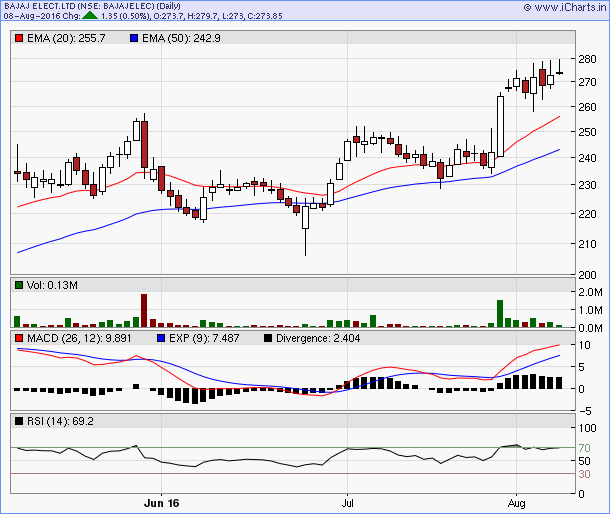Click the 'Aug' date axis label

[516, 503]
